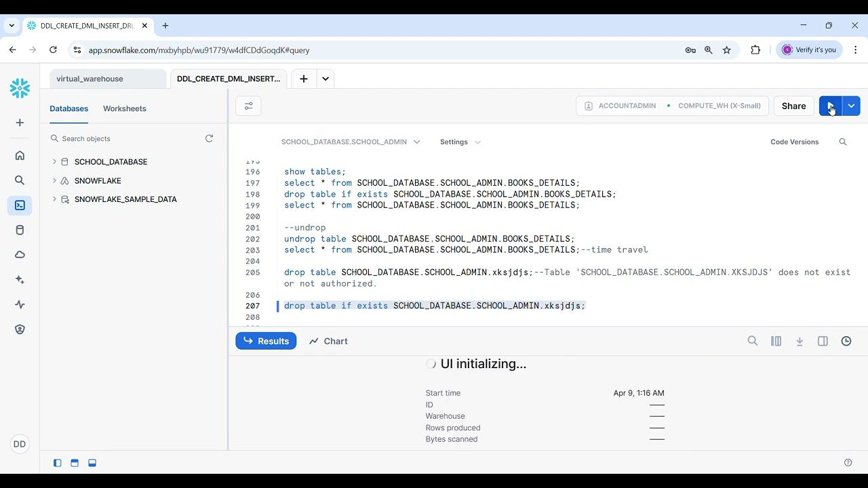Viewport: 868px width, 488px height.
Task: Open the worksheet filter settings icon
Action: [248, 106]
